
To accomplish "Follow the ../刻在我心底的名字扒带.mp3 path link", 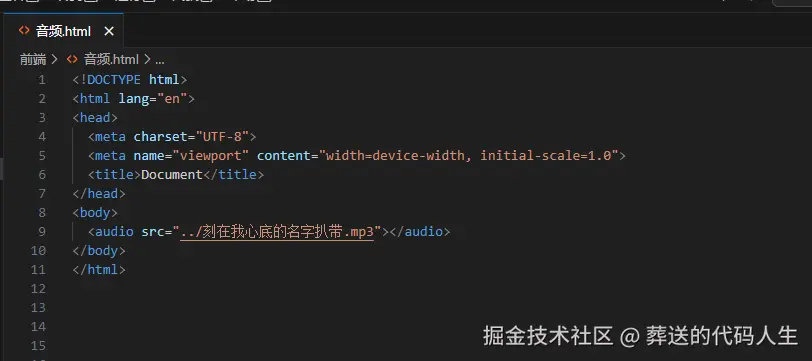I will (277, 232).
